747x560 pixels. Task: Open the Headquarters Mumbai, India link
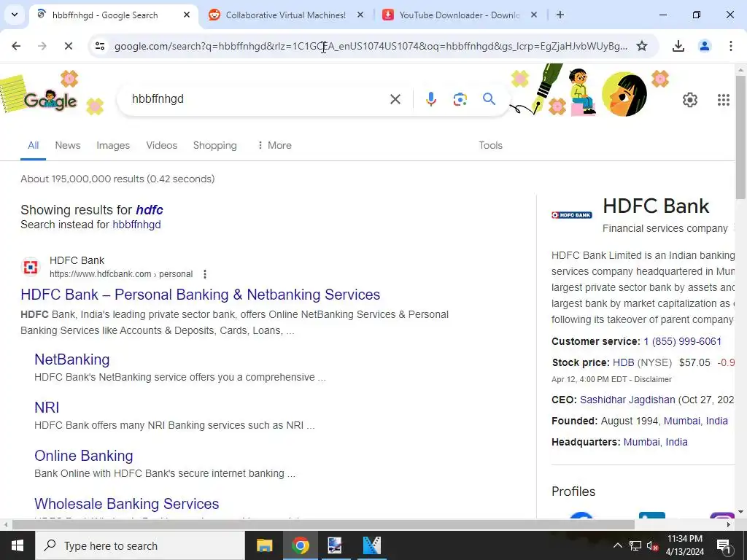656,442
